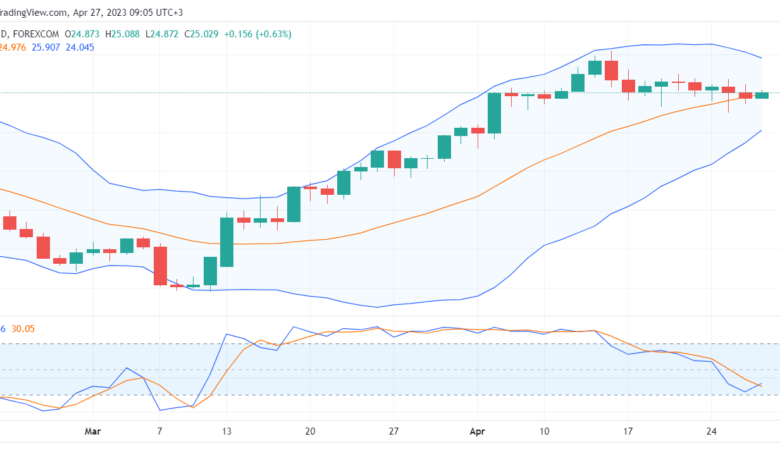
Task: Click the Mar label on time axis
Action: 93,431
